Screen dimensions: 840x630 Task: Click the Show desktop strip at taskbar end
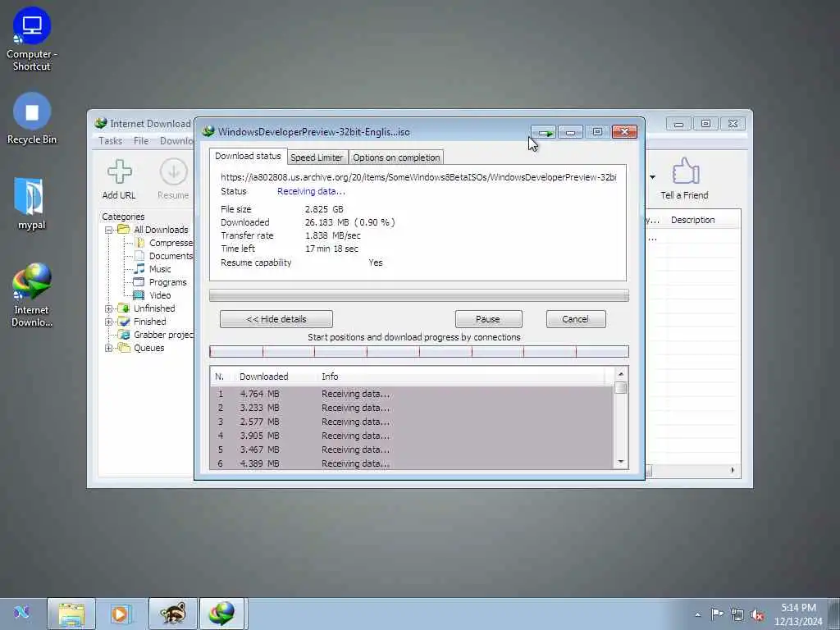coord(834,614)
